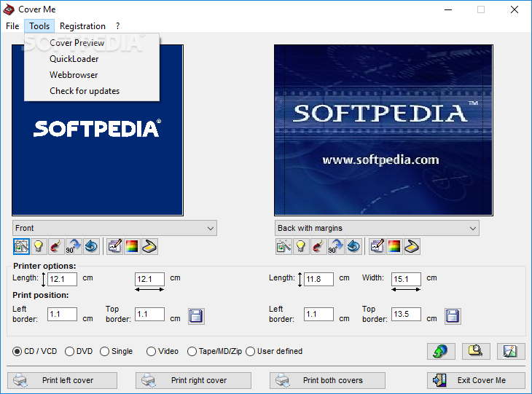Open the right cover edit pencil tool
Image resolution: width=532 pixels, height=394 pixels.
(377, 246)
